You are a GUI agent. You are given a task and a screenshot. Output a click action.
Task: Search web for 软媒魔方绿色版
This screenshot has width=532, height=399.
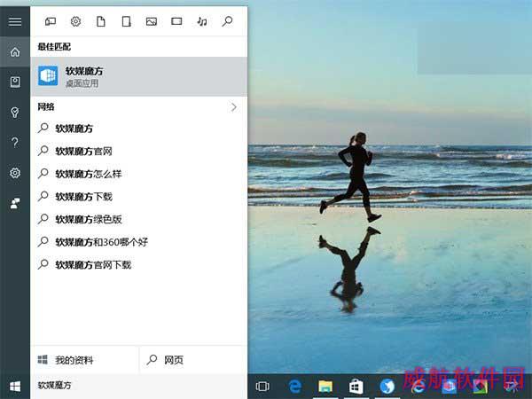[139, 219]
